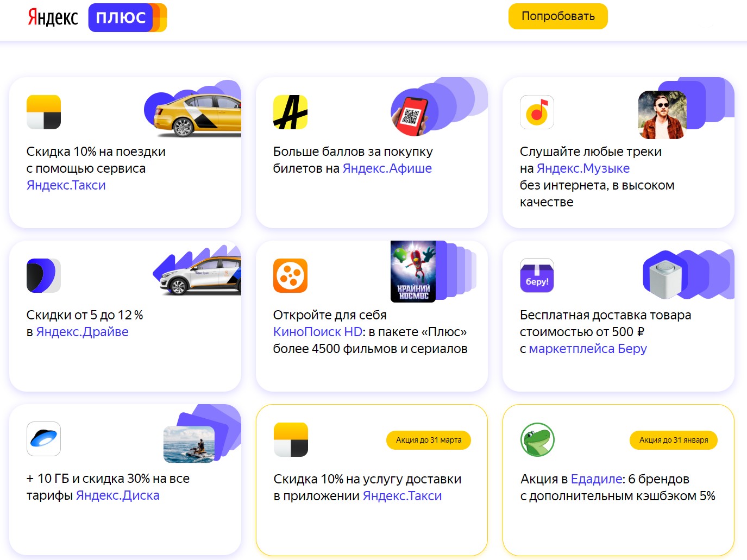
Task: Click the Яндекс.Драйв app icon
Action: tap(43, 275)
